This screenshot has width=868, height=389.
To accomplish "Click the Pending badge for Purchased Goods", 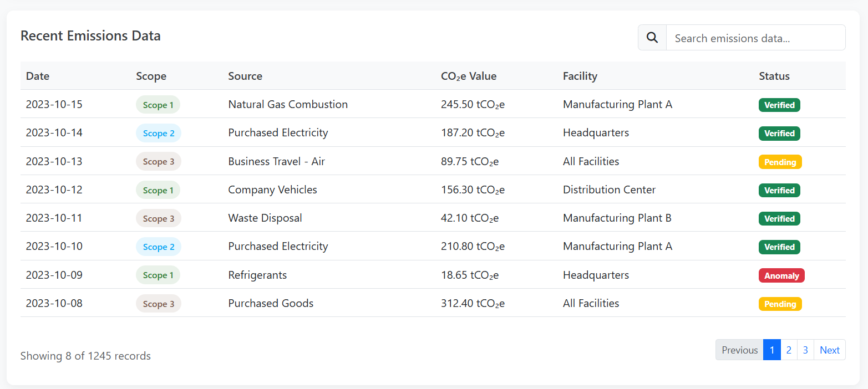I will (780, 304).
